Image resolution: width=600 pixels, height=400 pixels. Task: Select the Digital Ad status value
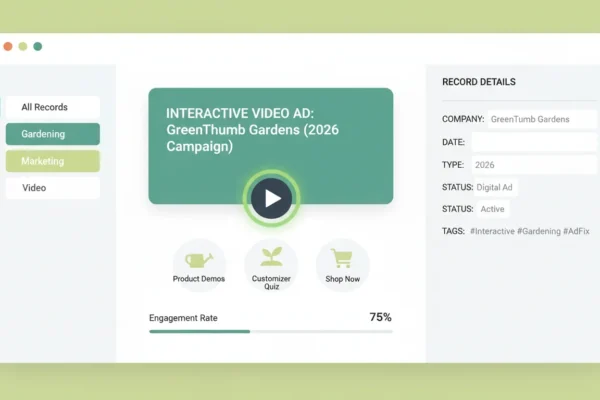496,188
